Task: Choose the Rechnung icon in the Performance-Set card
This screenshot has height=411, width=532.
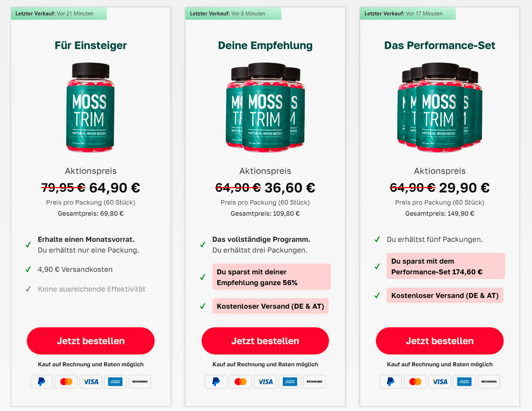Action: tap(489, 382)
